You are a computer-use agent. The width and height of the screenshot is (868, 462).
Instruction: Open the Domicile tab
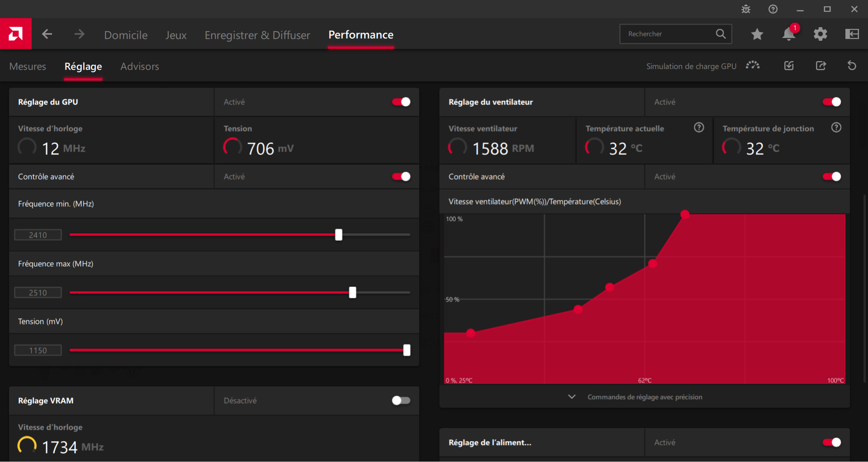(126, 35)
